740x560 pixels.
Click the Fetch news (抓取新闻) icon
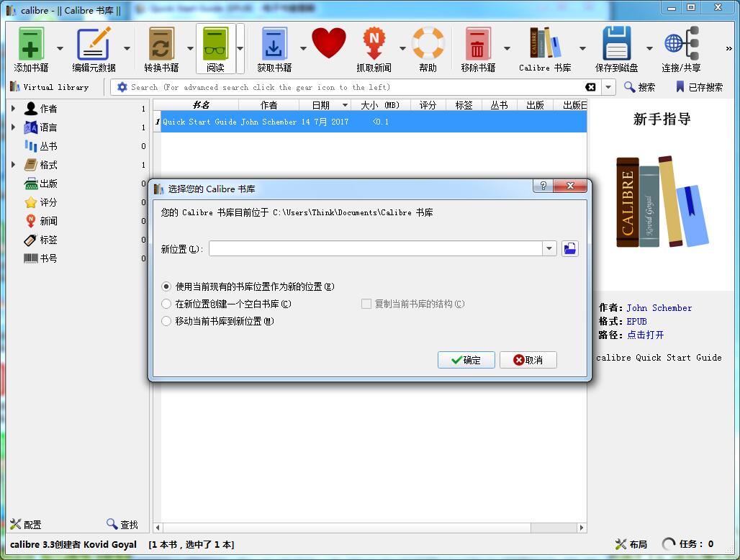374,43
